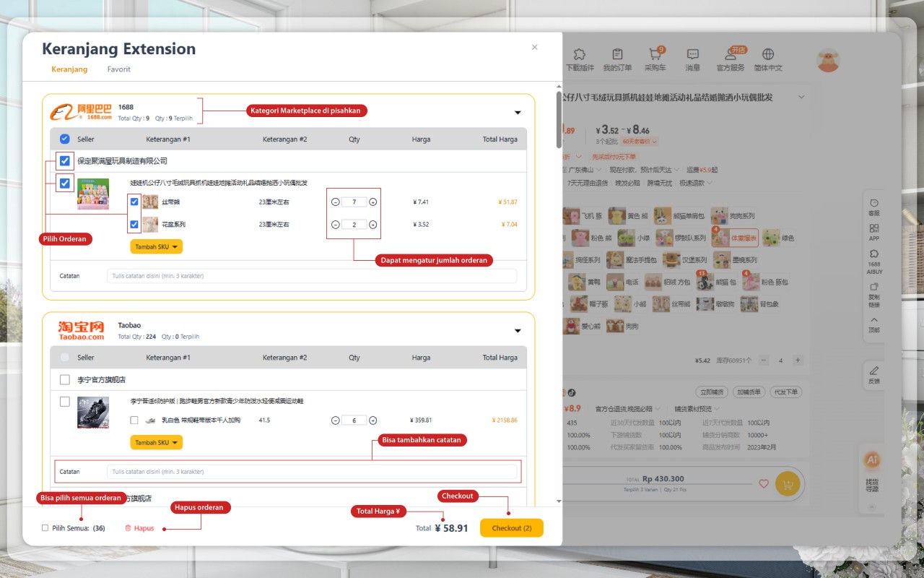Decrease quantity for 花盆系列 SKU
The image size is (924, 578).
pos(336,225)
